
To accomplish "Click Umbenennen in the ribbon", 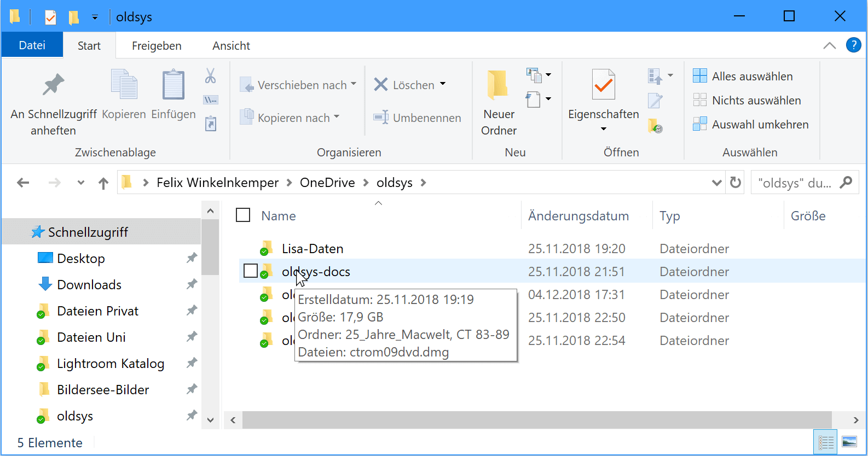I will coord(418,118).
